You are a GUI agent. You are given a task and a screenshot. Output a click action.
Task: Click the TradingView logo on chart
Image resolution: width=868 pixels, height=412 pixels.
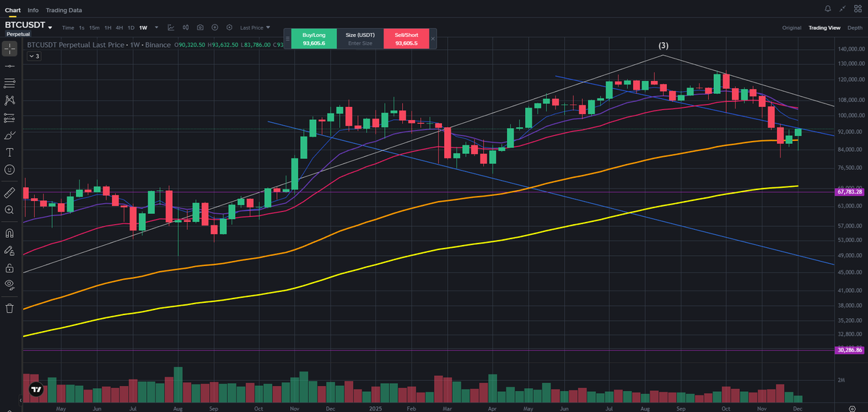click(x=36, y=390)
